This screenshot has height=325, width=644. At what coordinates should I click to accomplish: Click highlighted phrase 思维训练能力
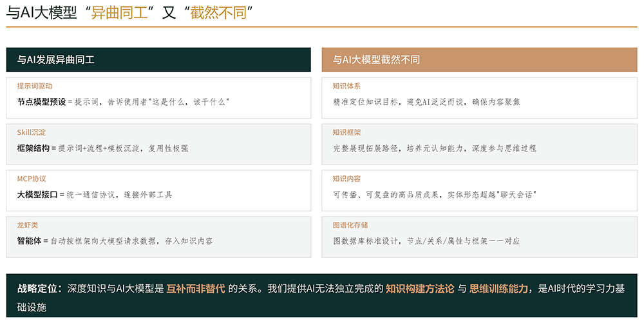[x=498, y=289]
